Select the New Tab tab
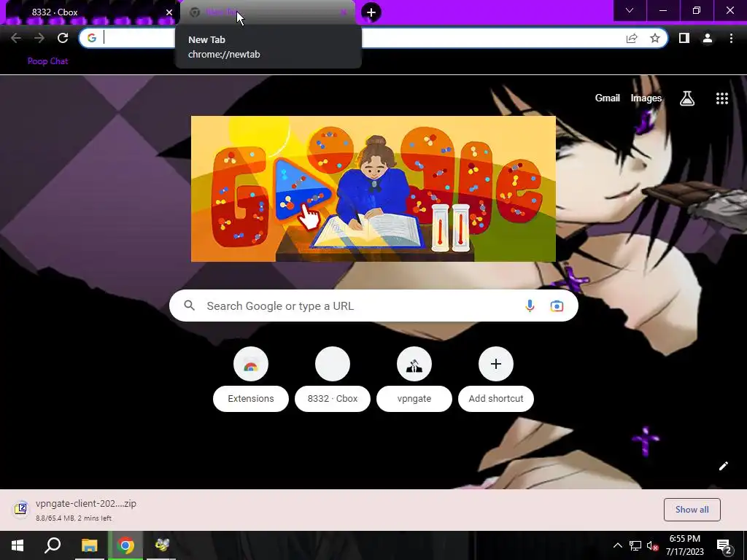 [267, 12]
